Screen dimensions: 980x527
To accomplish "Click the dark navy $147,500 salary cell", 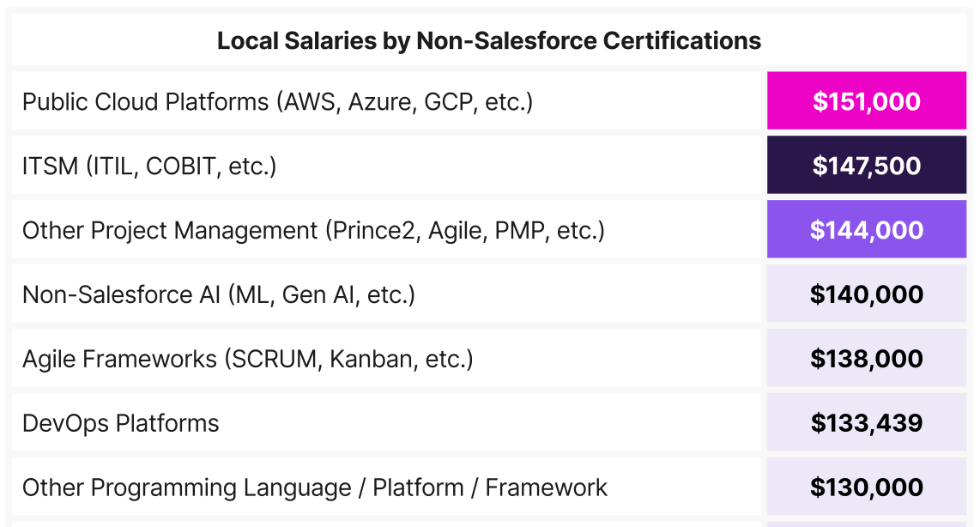I will 867,166.
